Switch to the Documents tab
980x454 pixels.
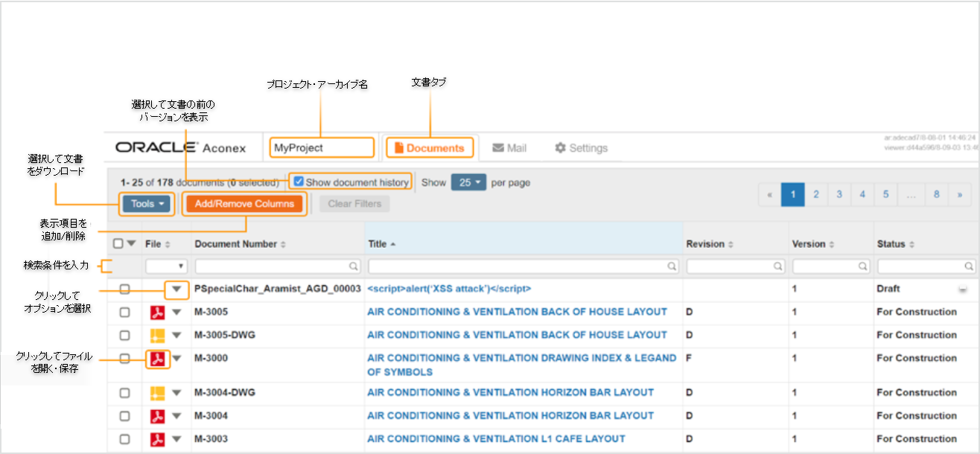coord(430,148)
